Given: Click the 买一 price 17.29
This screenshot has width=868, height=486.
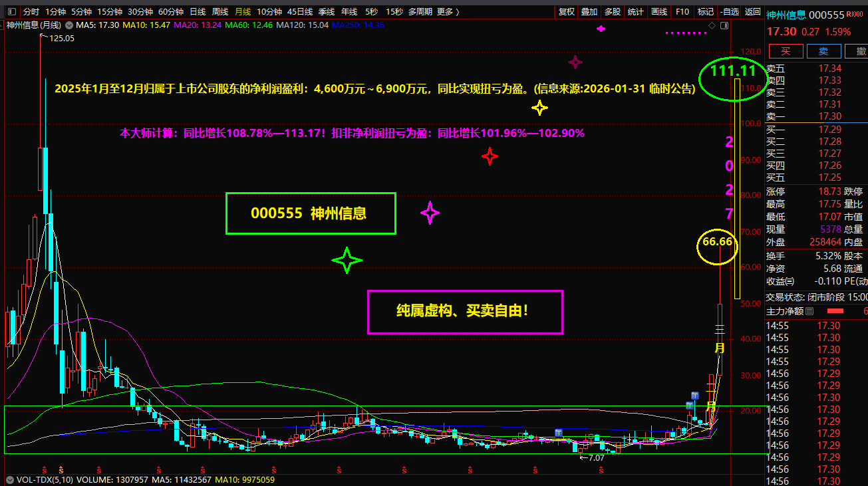Looking at the screenshot, I should (829, 130).
